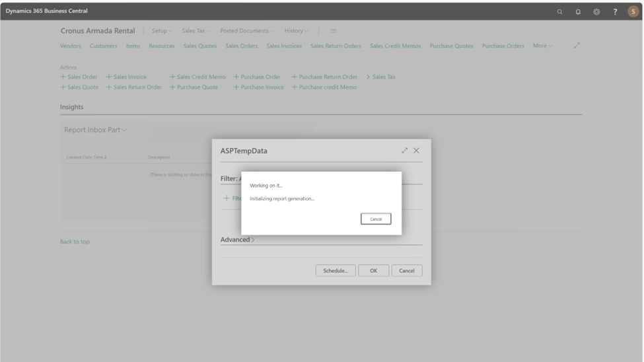Open Sales Return Orders page
644x362 pixels.
(x=336, y=46)
